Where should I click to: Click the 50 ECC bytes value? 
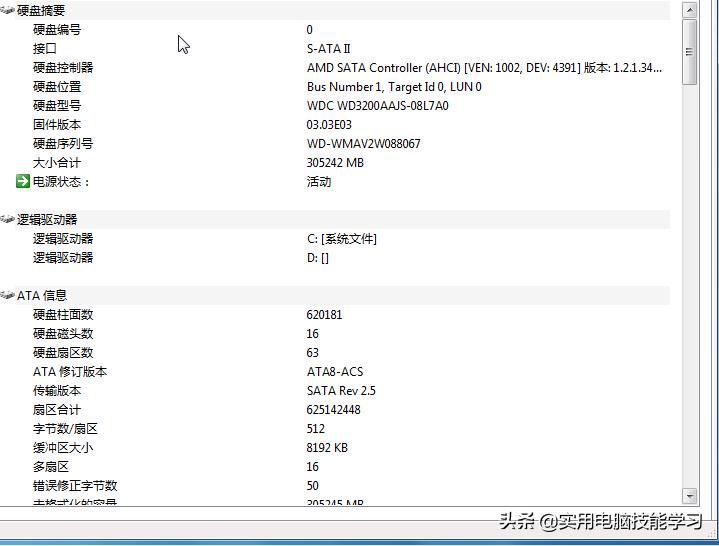pyautogui.click(x=312, y=486)
